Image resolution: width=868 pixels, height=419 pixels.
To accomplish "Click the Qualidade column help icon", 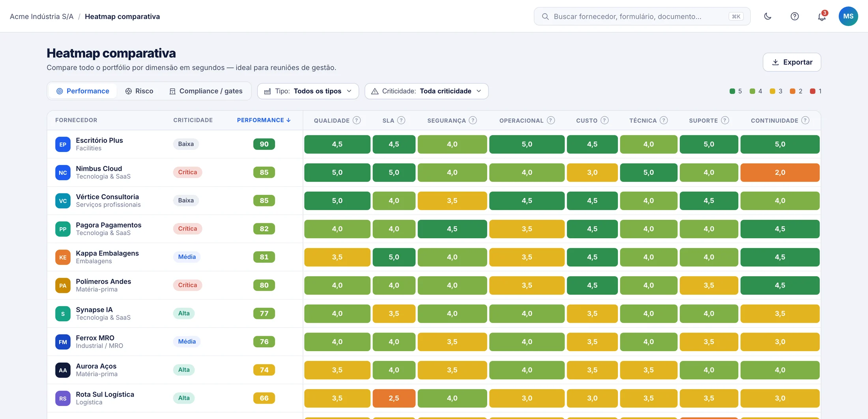I will (x=357, y=120).
